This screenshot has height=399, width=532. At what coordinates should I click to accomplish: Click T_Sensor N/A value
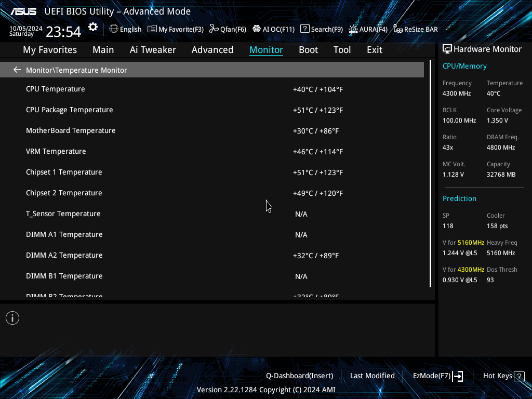pos(301,214)
